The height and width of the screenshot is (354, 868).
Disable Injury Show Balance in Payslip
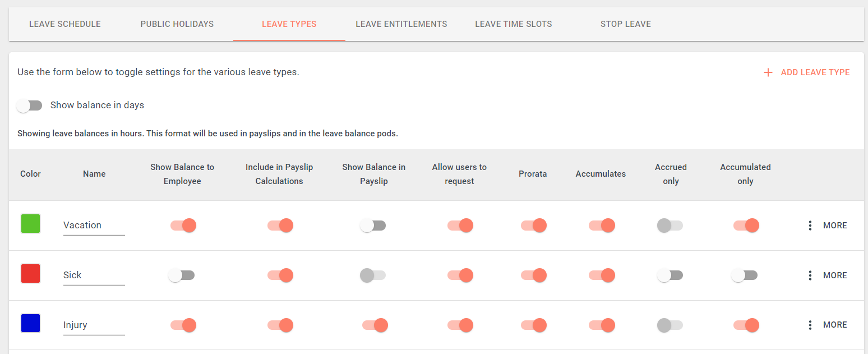pyautogui.click(x=375, y=325)
